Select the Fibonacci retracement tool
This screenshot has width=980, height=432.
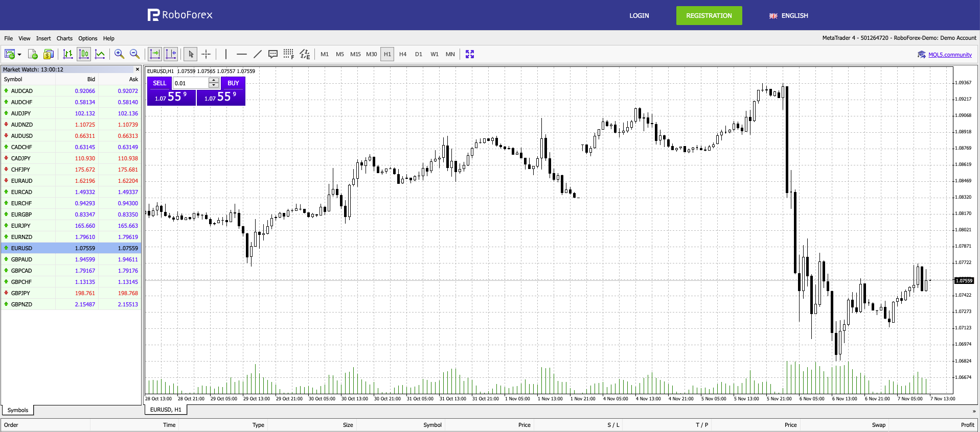click(x=289, y=54)
